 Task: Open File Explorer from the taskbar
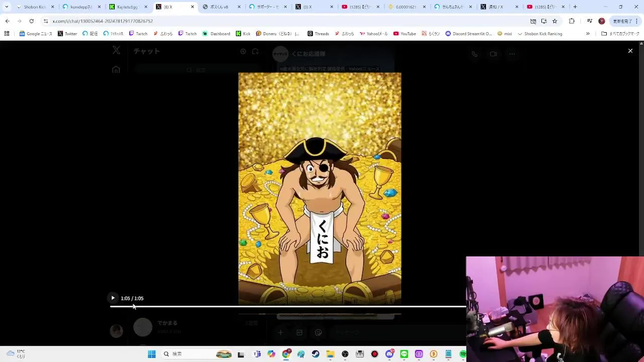coord(330,354)
